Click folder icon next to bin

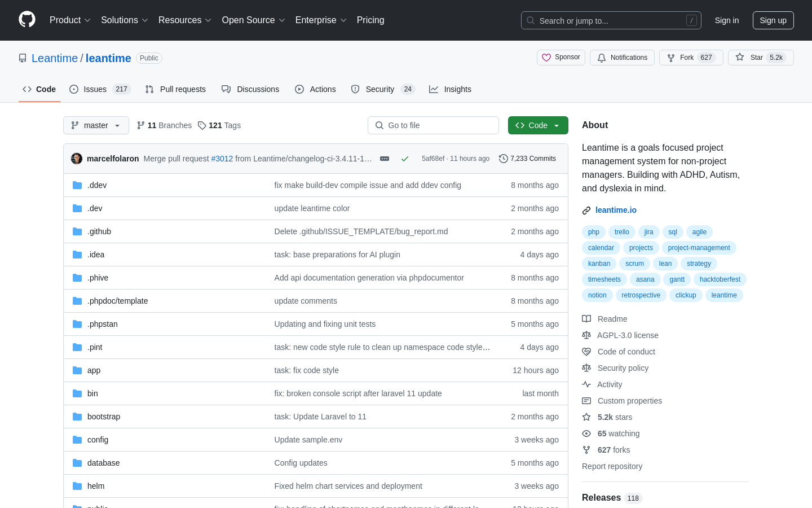click(77, 393)
